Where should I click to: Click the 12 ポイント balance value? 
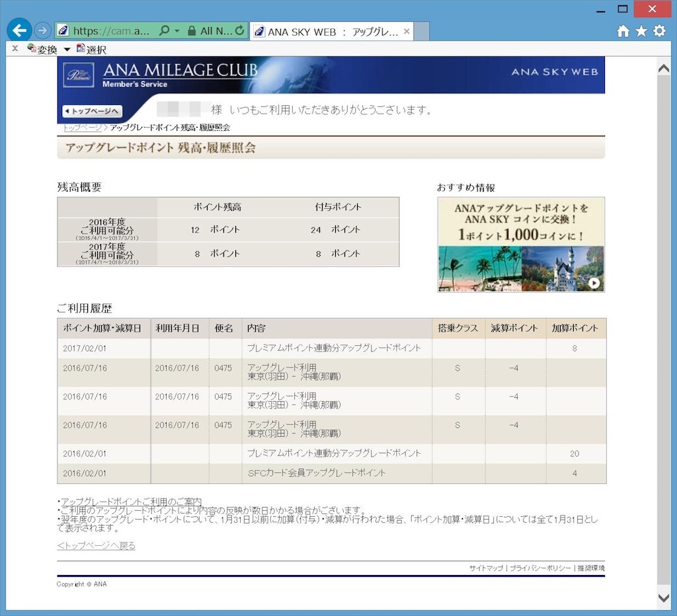click(x=215, y=229)
